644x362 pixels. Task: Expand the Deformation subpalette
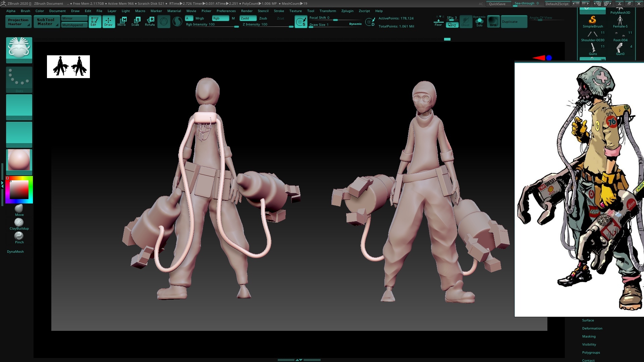592,328
